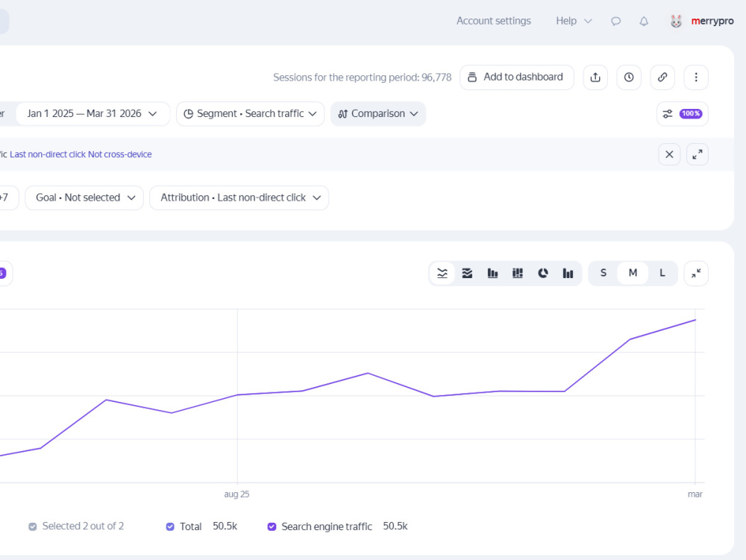Open Account settings
The height and width of the screenshot is (560, 746).
pyautogui.click(x=493, y=21)
